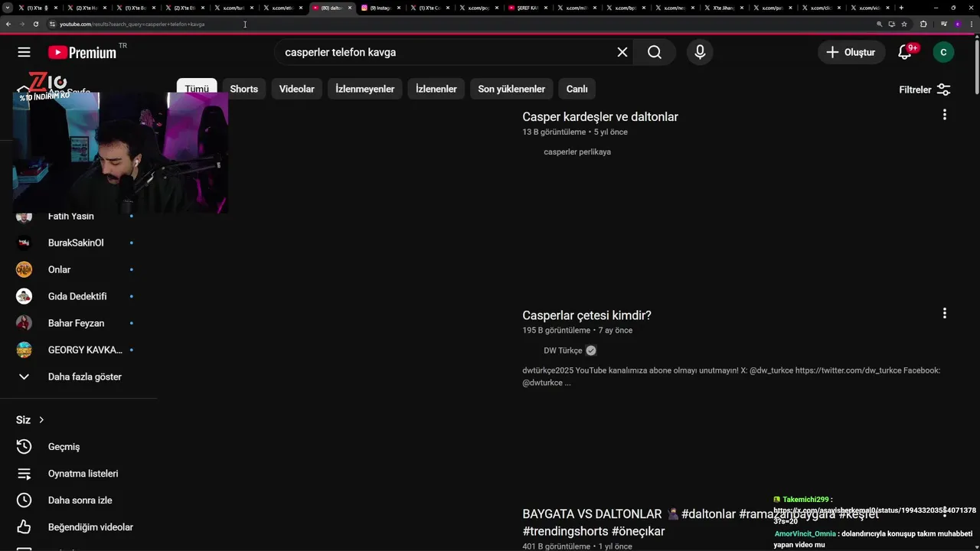Bookmark this page with the star

pyautogui.click(x=904, y=24)
